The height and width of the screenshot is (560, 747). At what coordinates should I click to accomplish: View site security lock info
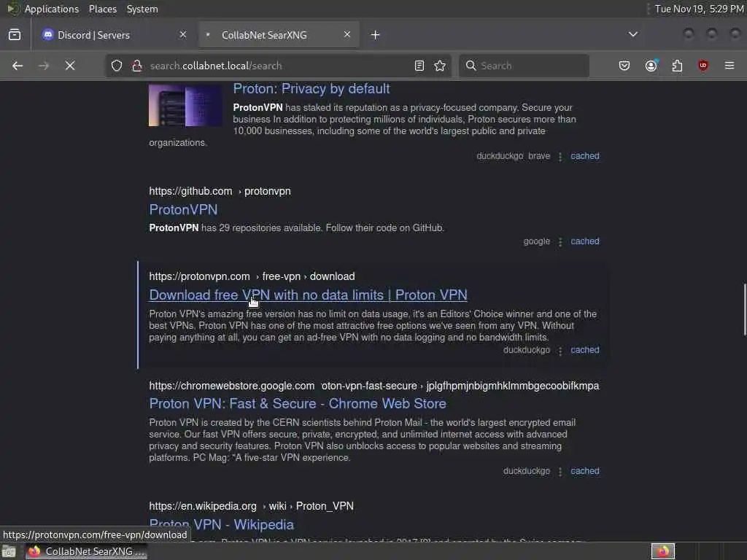(x=137, y=66)
